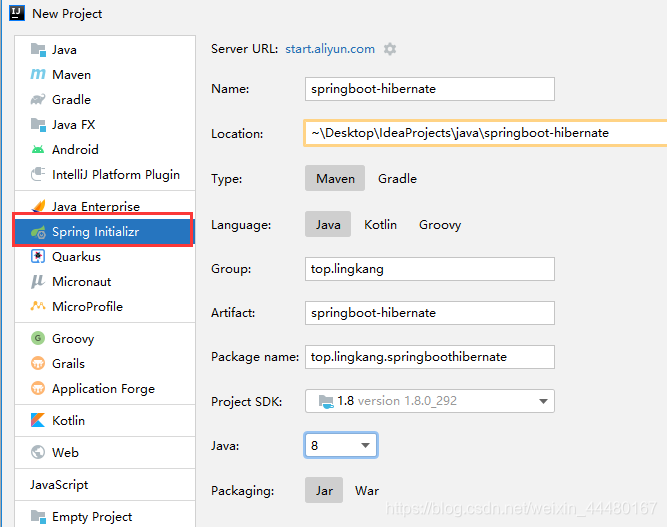Click the Micronaut mu icon
The image size is (667, 527).
[37, 282]
